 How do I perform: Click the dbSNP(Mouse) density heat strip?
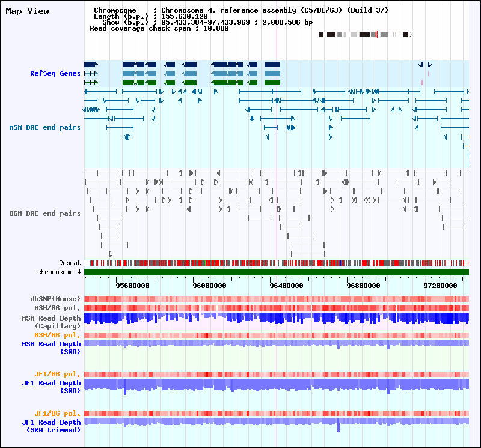tap(277, 299)
